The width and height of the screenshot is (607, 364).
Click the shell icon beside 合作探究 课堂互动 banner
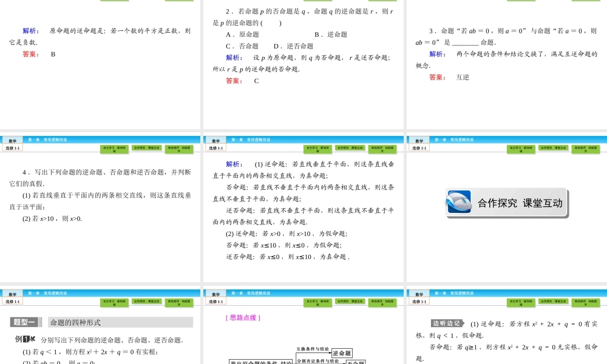tap(459, 203)
